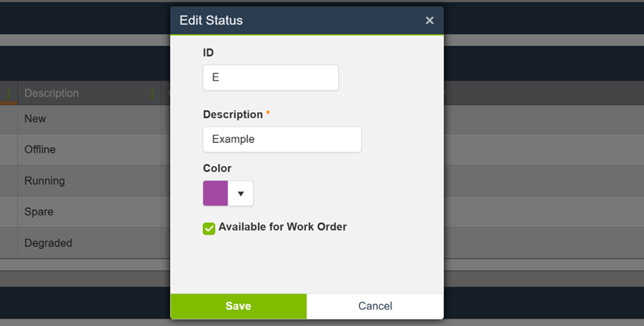Screen dimensions: 644x326
Task: Click the purple color swatch
Action: [215, 194]
